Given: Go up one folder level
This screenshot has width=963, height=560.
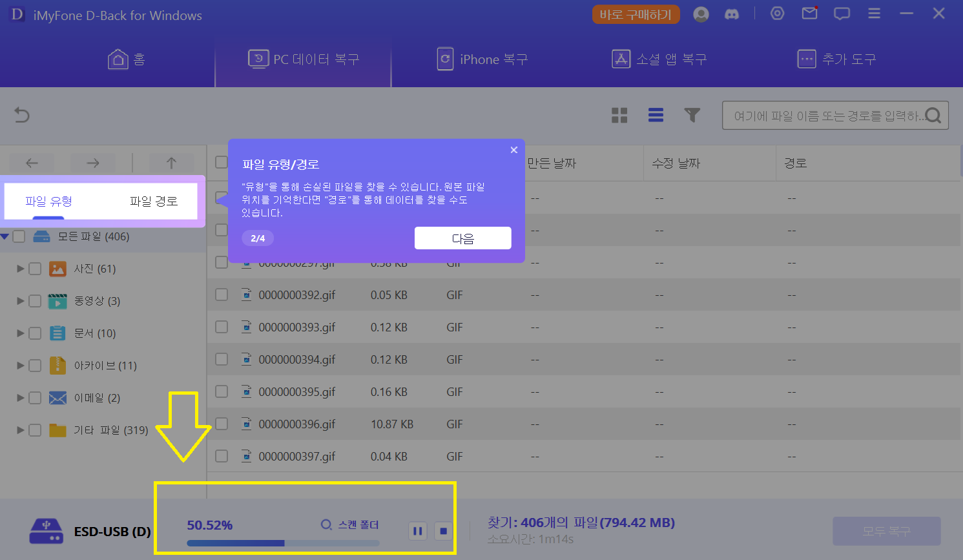Looking at the screenshot, I should click(171, 163).
